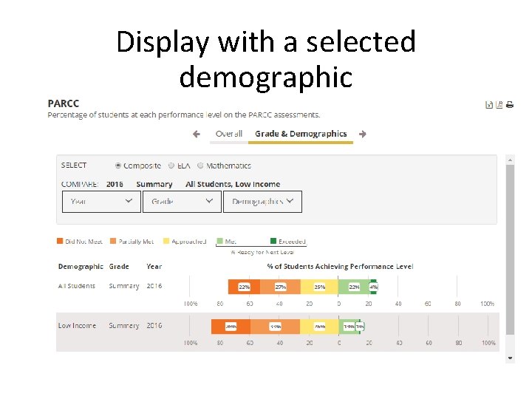Click the 4% Exceeded bar for All Students
Viewport: 532px width, 399px height.
[374, 287]
